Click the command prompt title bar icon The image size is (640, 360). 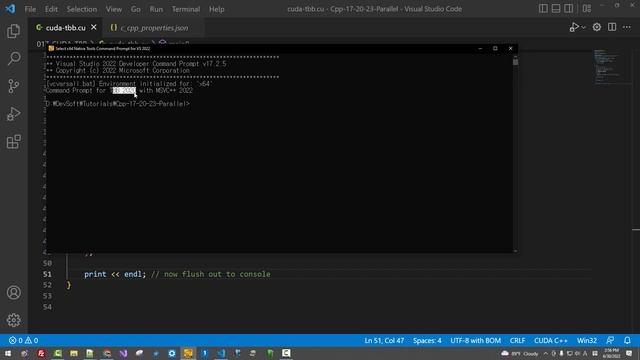click(x=51, y=48)
